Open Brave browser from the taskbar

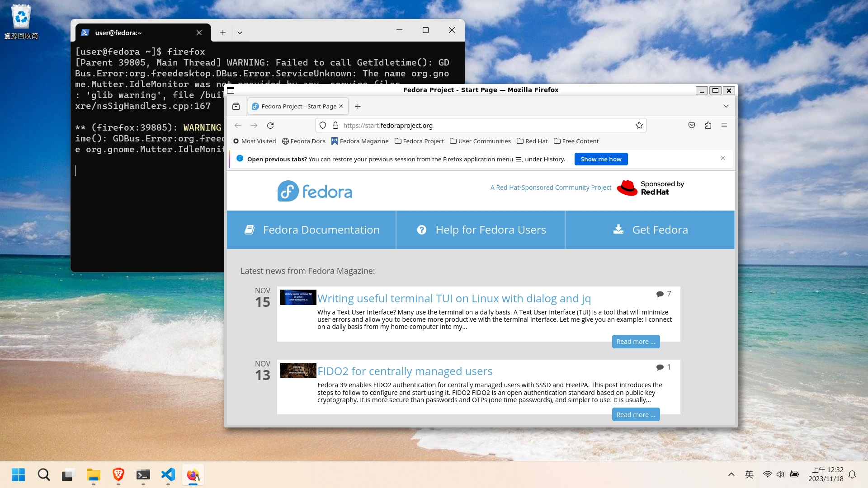pyautogui.click(x=118, y=474)
